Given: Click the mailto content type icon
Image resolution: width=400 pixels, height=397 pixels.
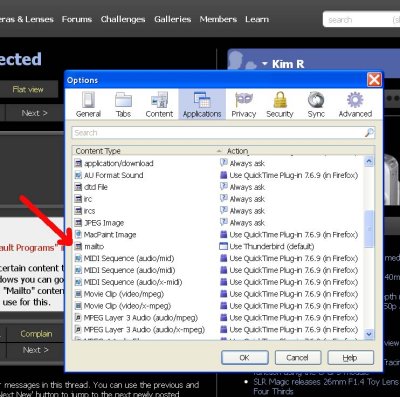Looking at the screenshot, I should tap(78, 246).
